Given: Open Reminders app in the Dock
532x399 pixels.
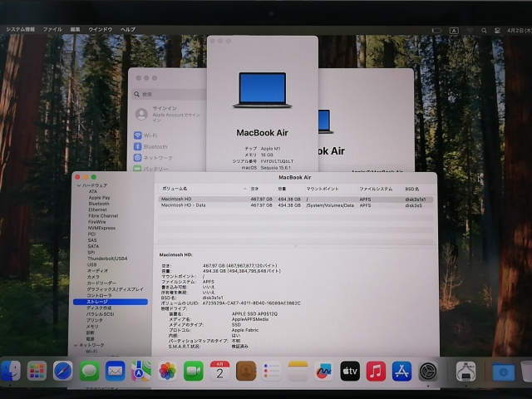Looking at the screenshot, I should 272,372.
